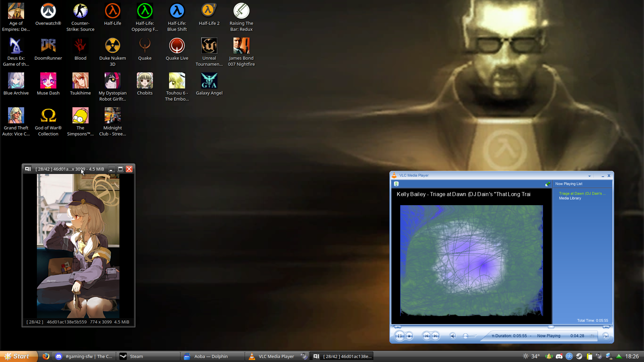Adjust the VLC volume slider knob

(x=465, y=336)
